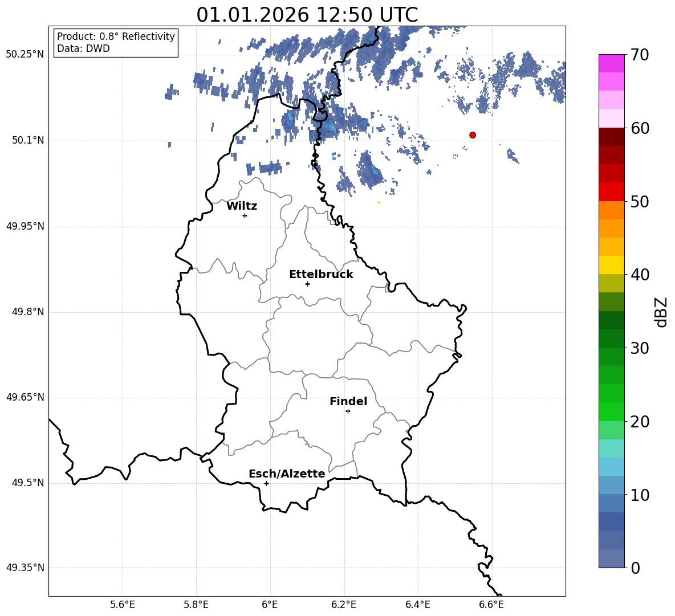Screen dimensions: 675x616
Task: Click the 50 tick on the colorbar
Action: point(640,201)
